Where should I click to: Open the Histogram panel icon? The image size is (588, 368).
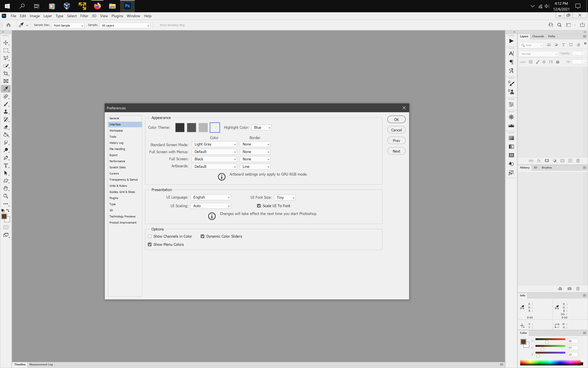(511, 126)
